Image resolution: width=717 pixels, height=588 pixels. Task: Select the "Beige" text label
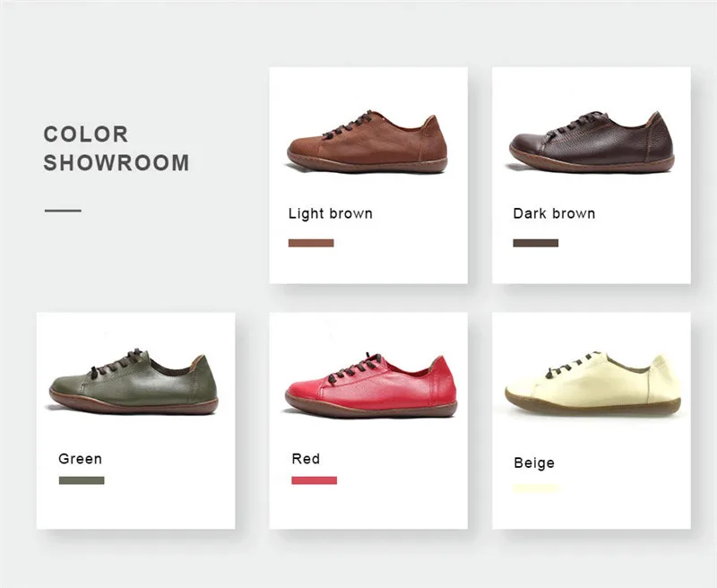point(534,463)
